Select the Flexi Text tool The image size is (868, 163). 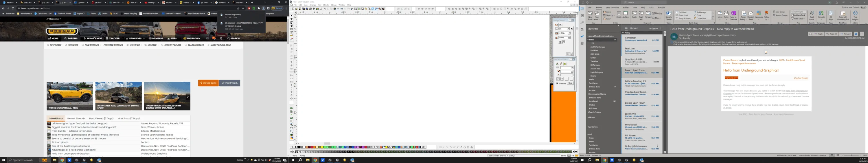tap(292, 19)
